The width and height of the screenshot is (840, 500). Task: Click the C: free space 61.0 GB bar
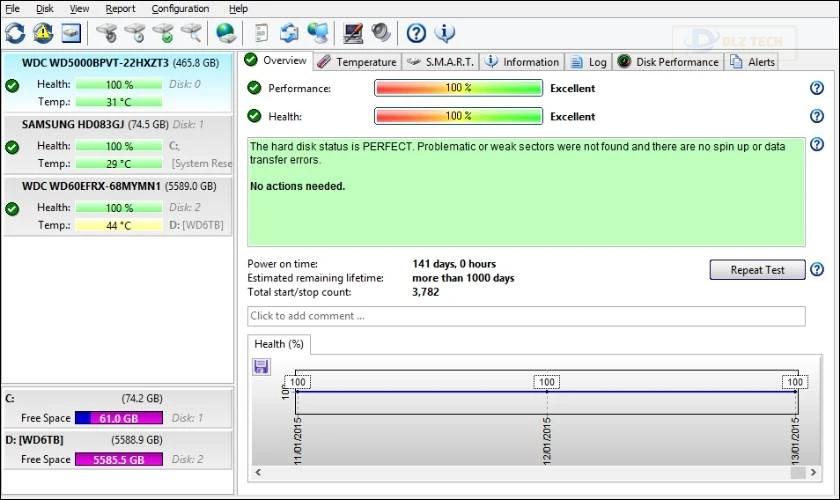[x=119, y=418]
